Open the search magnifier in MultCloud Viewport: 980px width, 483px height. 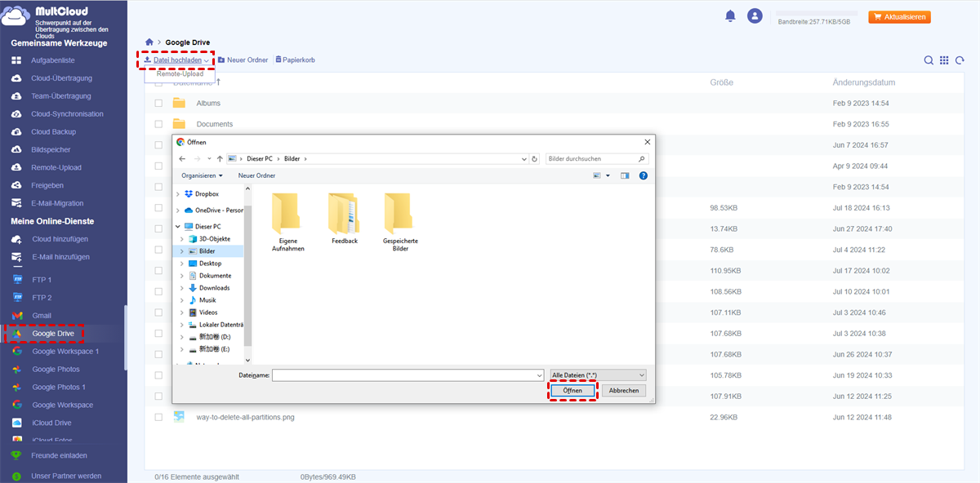[929, 60]
